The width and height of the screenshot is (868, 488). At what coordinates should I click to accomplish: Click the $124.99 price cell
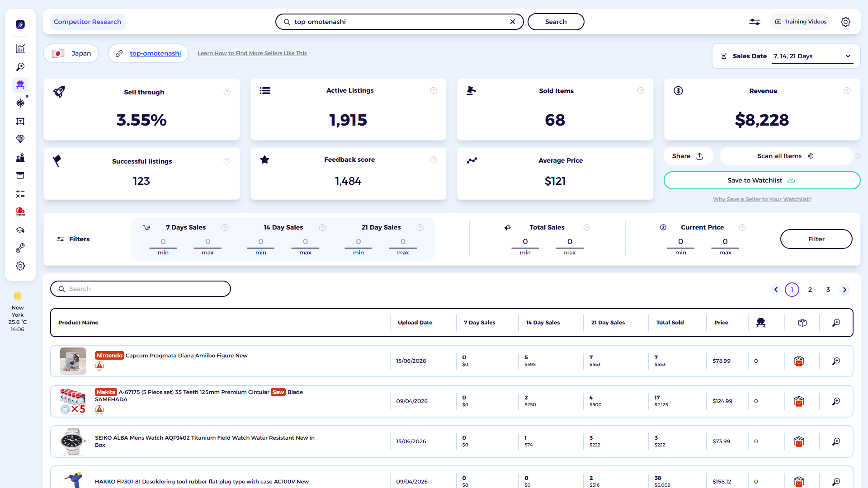(722, 401)
